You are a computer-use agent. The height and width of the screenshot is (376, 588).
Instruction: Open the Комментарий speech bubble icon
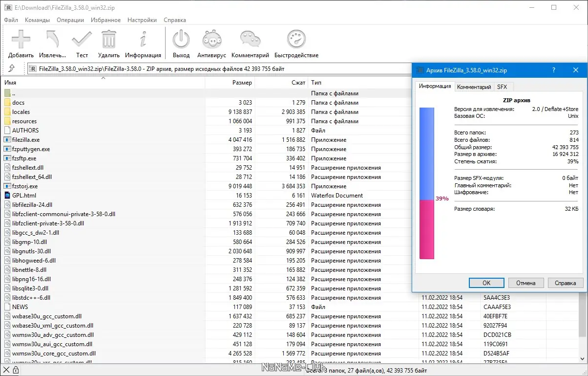pos(250,40)
